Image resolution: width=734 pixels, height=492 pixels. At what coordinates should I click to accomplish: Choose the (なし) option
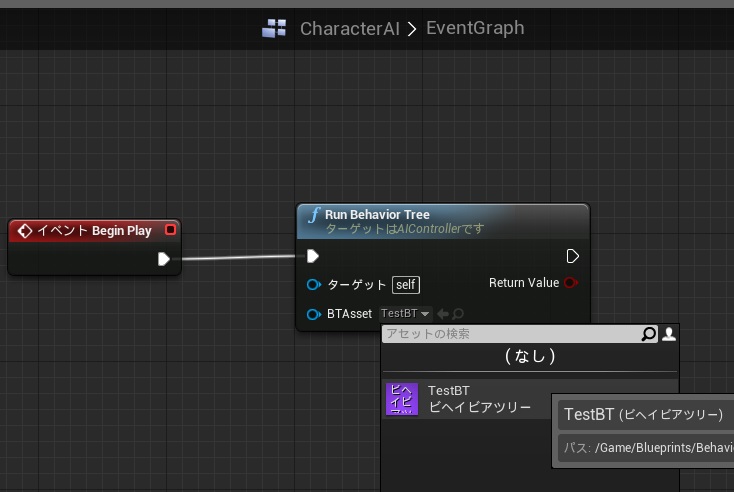tap(530, 356)
